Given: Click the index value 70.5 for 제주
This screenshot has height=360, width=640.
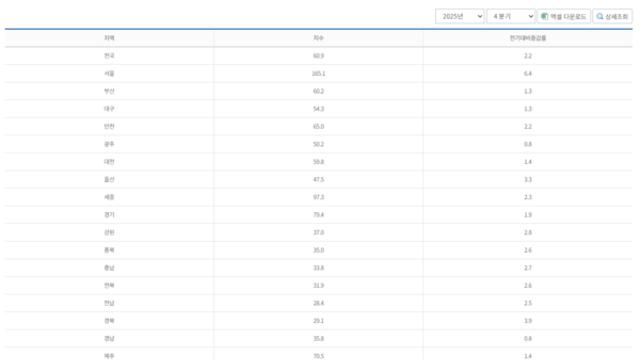Looking at the screenshot, I should (318, 356).
